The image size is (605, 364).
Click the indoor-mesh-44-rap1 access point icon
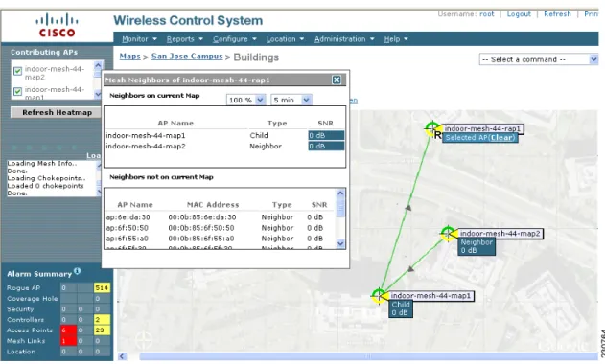(x=432, y=128)
